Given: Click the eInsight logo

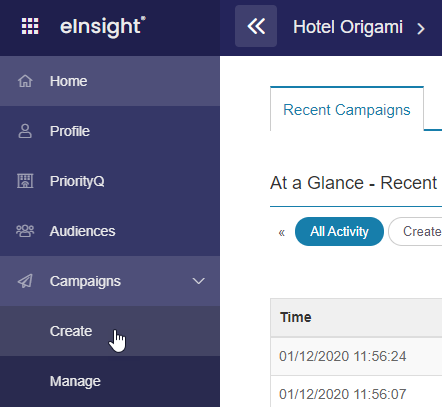Looking at the screenshot, I should (103, 27).
